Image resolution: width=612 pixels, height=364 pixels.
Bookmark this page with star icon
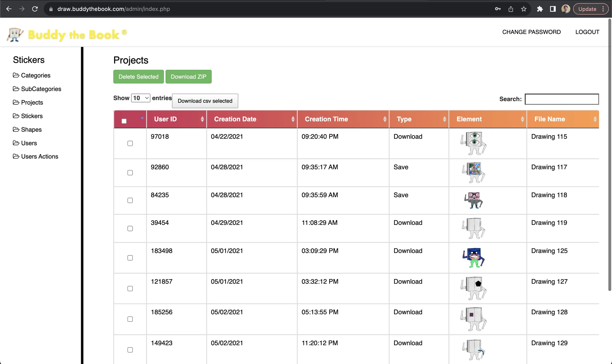point(524,9)
